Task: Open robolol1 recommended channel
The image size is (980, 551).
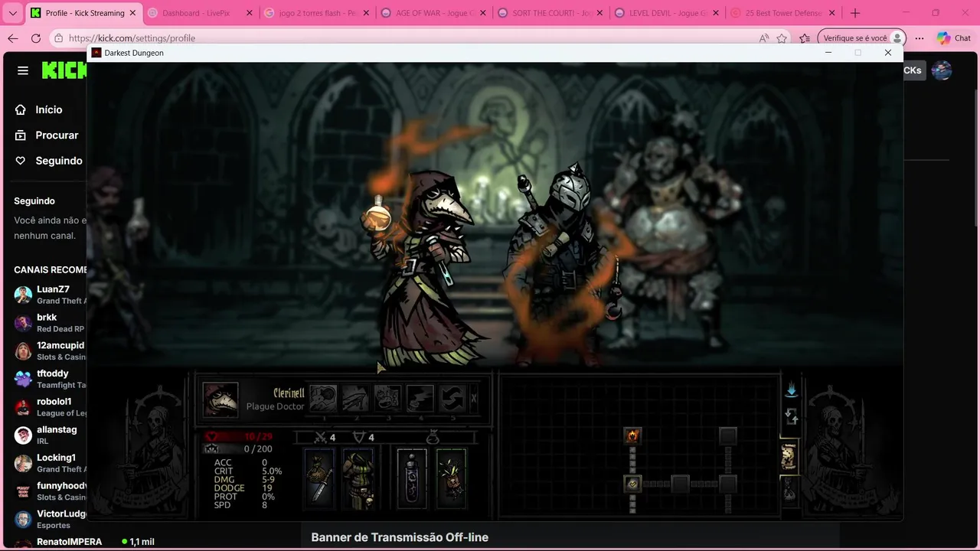Action: coord(50,407)
